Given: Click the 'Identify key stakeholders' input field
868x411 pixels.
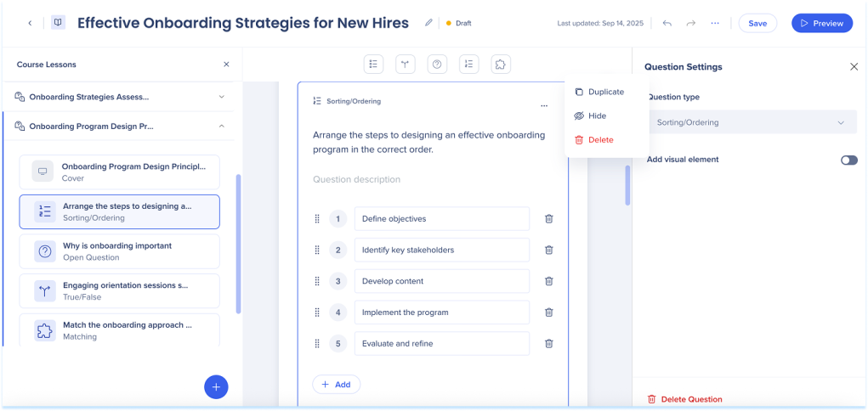Looking at the screenshot, I should (441, 251).
